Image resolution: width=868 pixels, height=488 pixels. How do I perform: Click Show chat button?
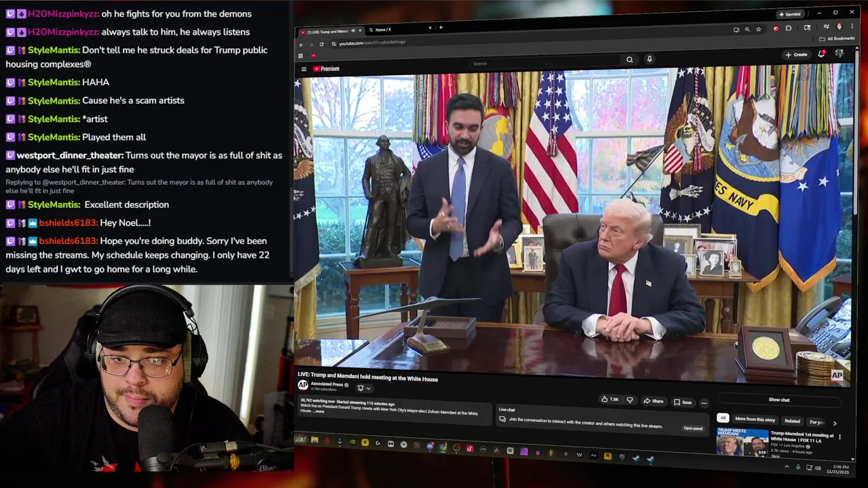[778, 400]
